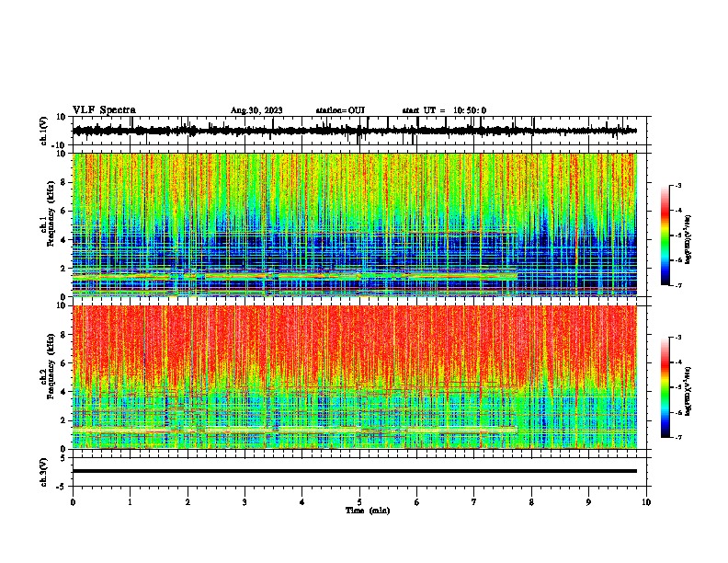This screenshot has width=728, height=563.
Task: Click time axis tick label "3"
Action: 245,502
